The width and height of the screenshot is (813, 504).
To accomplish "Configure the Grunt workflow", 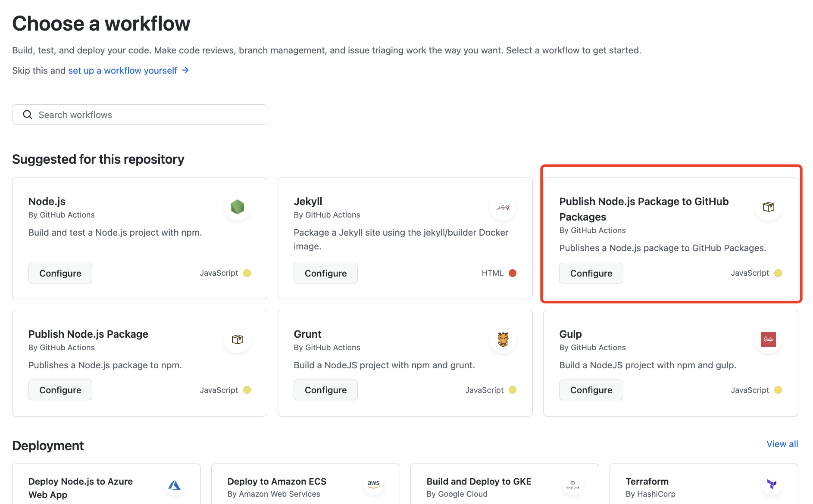I will (326, 390).
